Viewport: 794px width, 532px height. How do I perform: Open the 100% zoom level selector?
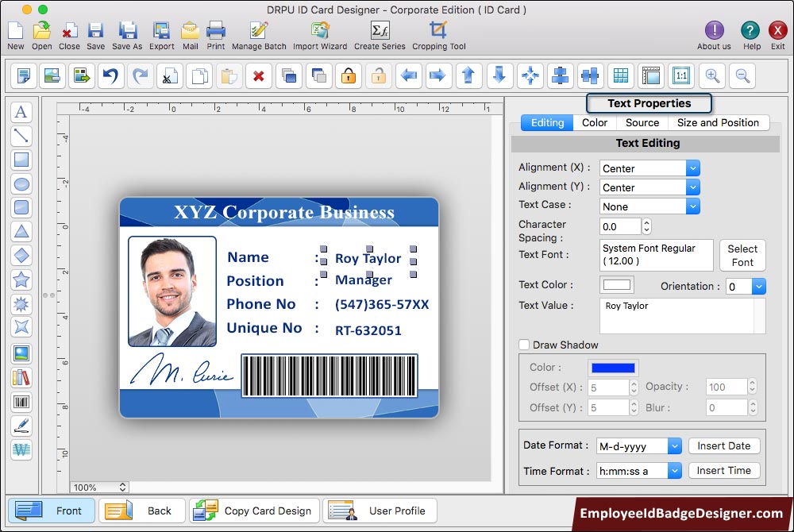99,487
